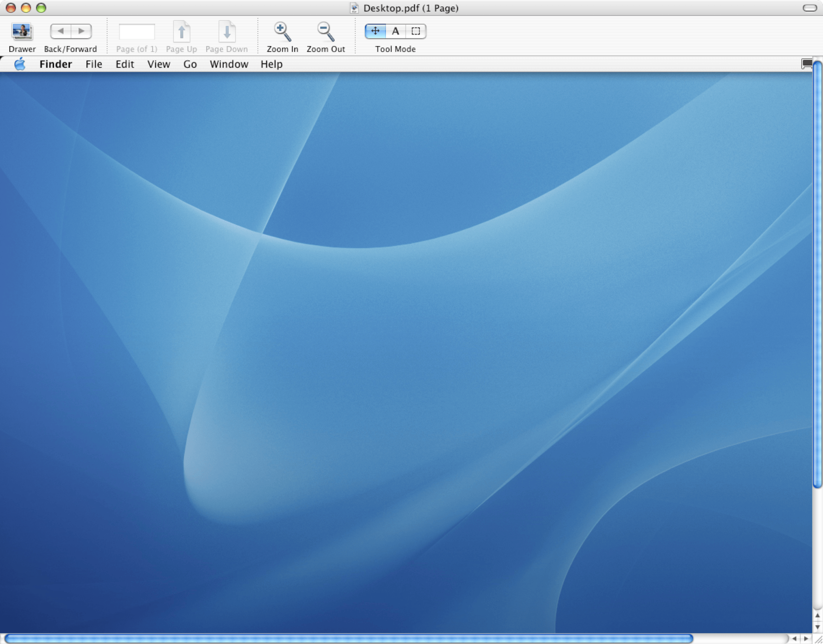Viewport: 823px width, 644px height.
Task: Click the Desktop.pdf document proxy icon
Action: (x=354, y=8)
